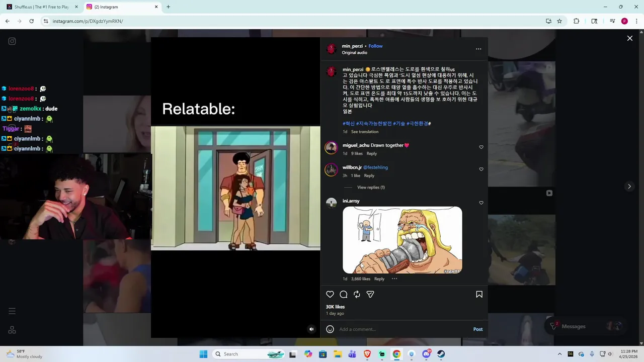644x362 pixels.
Task: View 3,660 likes on ini.arrsy's comment
Action: [x=360, y=279]
